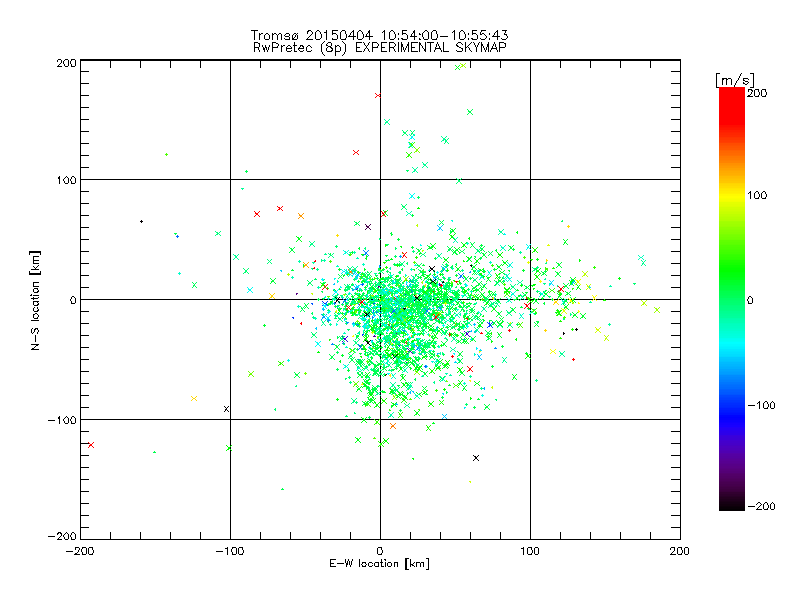
Task: Click the x-axis tick label '-100'
Action: pos(230,551)
